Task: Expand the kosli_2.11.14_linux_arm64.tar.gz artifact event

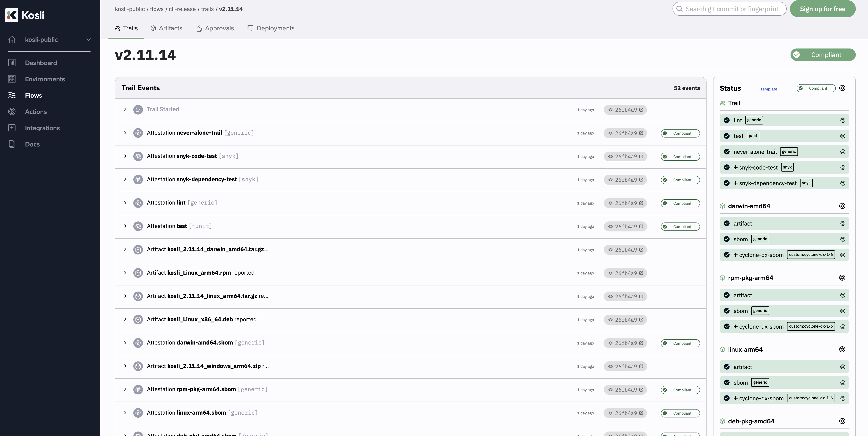Action: pos(125,296)
